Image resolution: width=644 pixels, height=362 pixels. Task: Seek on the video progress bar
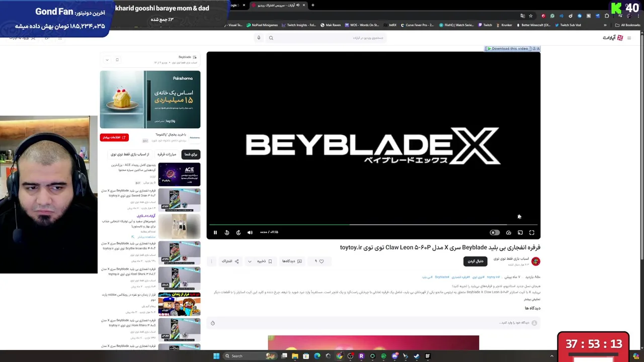click(373, 225)
